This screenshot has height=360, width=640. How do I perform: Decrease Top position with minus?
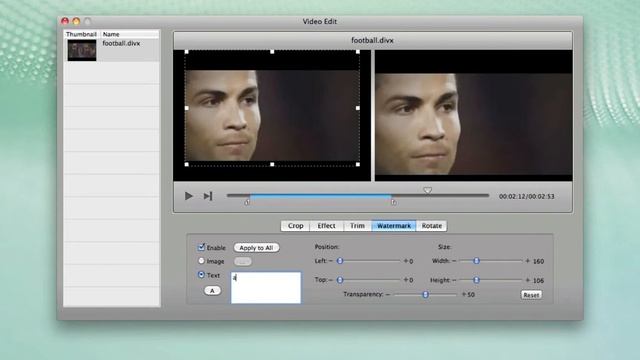(331, 280)
